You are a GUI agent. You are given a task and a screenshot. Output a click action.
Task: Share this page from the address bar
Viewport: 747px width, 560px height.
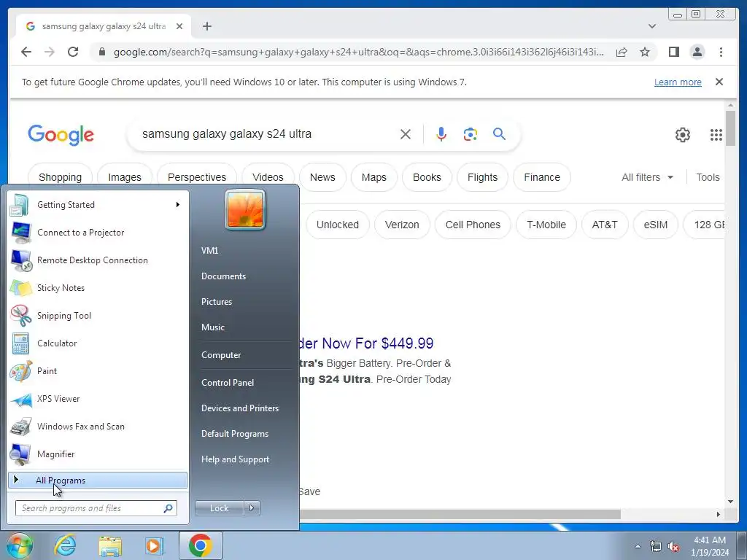click(x=622, y=52)
